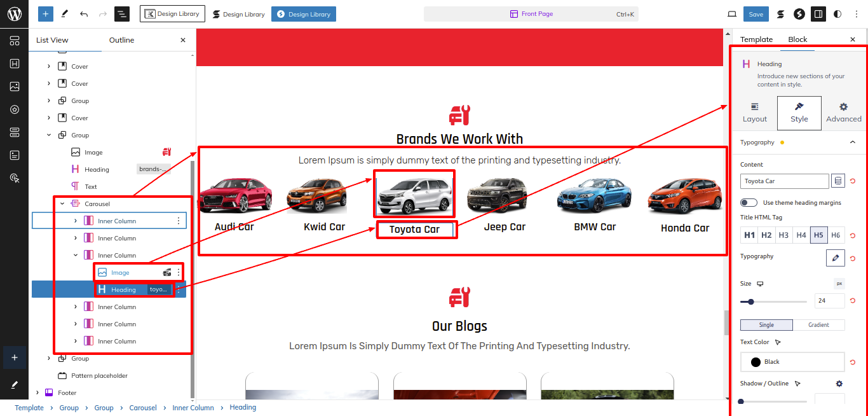Focus the Size value field showing 24
The image size is (868, 416).
tap(830, 301)
